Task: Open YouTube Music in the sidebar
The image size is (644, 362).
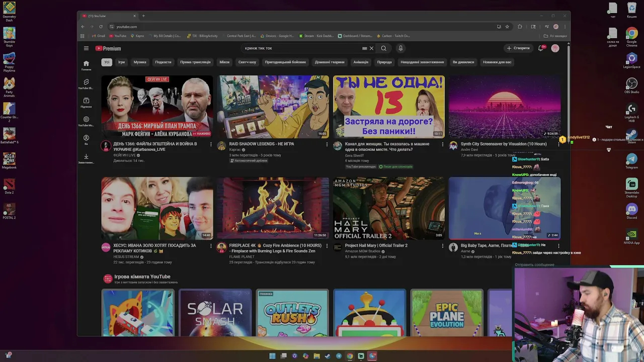Action: (86, 121)
